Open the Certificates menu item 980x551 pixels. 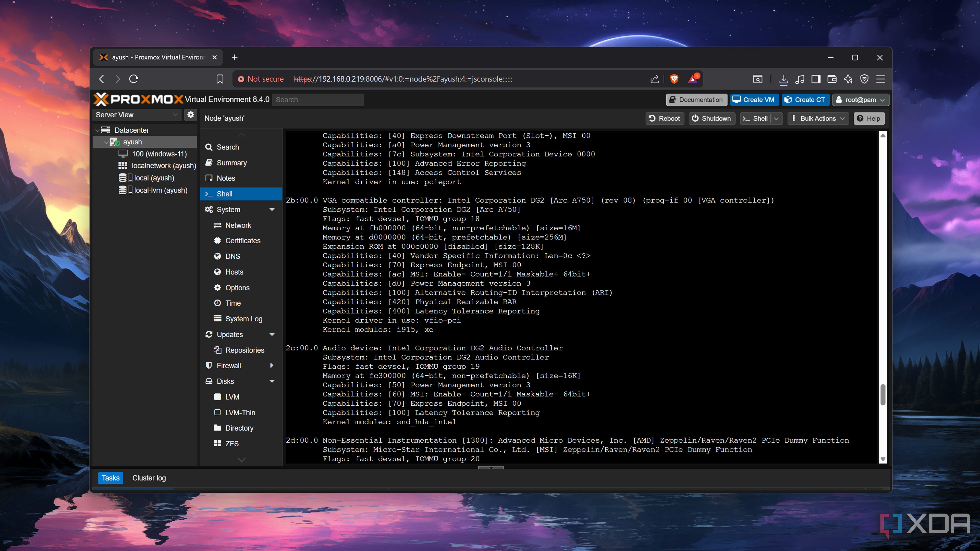pos(241,241)
